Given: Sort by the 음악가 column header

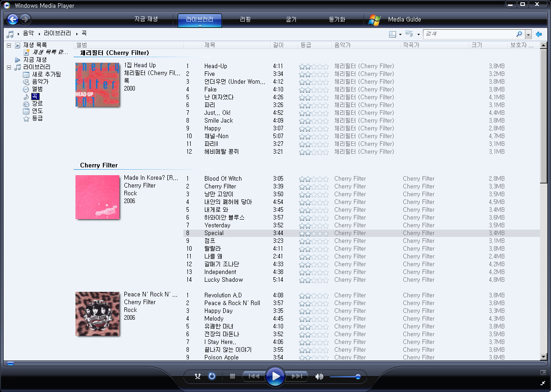Looking at the screenshot, I should 366,45.
